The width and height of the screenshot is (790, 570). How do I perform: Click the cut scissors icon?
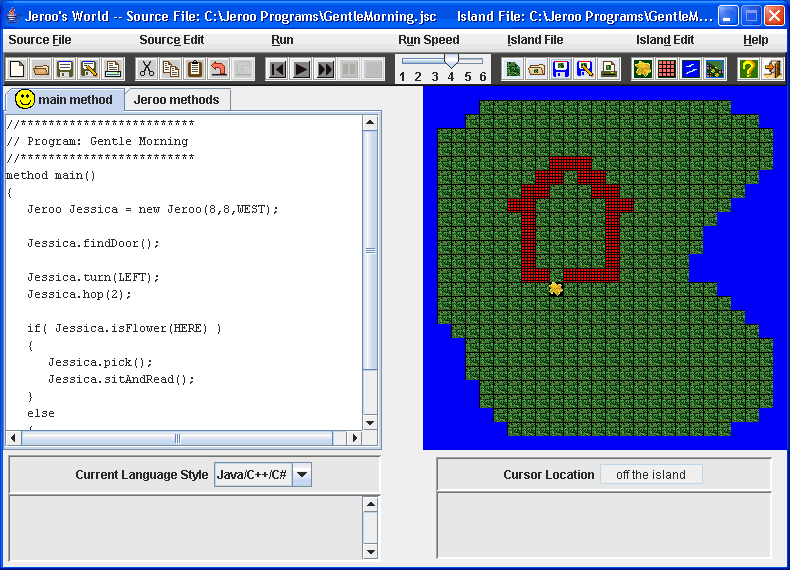pos(147,69)
